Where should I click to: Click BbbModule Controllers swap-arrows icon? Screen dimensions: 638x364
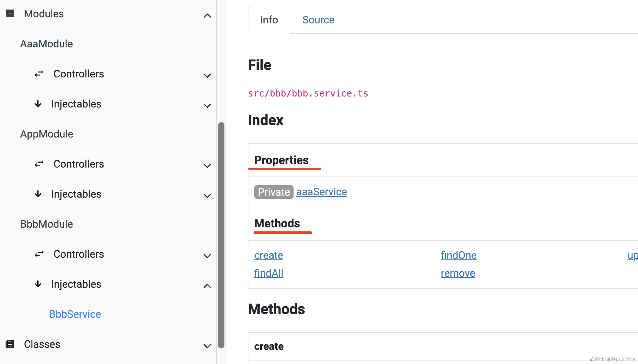click(x=39, y=254)
